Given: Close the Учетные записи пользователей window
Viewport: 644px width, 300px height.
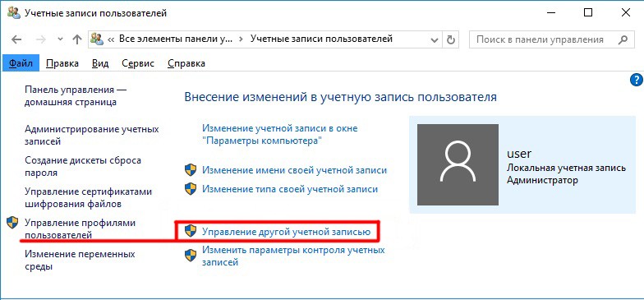Looking at the screenshot, I should coord(626,13).
